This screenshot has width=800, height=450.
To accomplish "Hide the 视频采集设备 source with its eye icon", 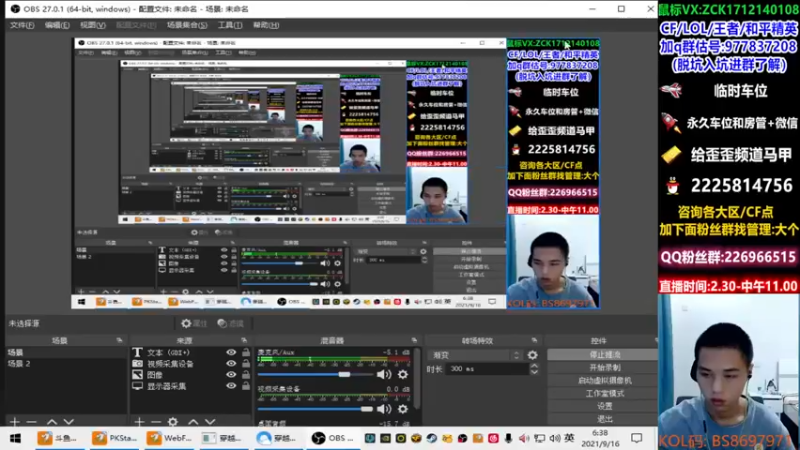I will (x=231, y=364).
